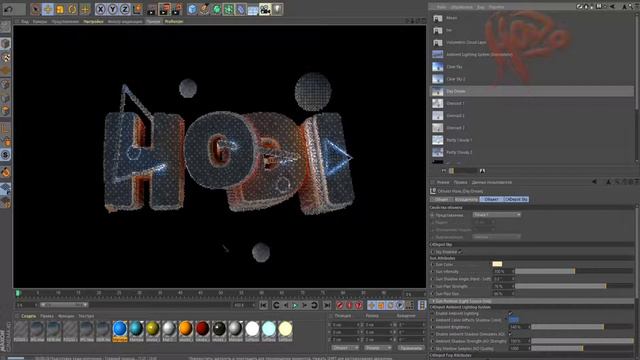
Task: Switch to Объект tab in attributes
Action: 491,199
